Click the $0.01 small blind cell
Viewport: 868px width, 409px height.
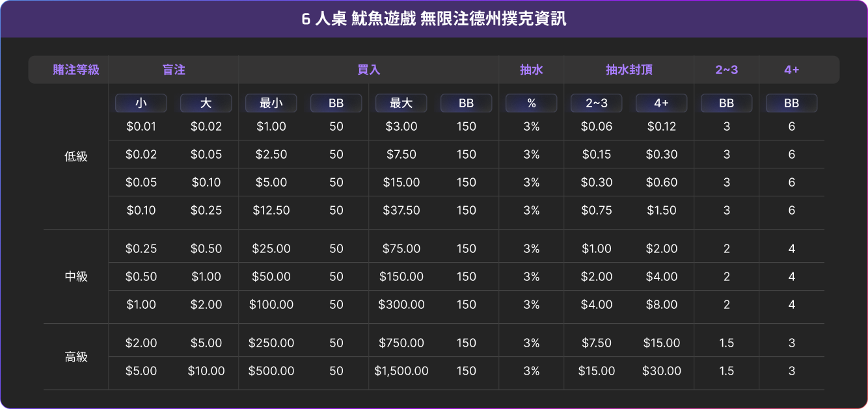[x=141, y=127]
